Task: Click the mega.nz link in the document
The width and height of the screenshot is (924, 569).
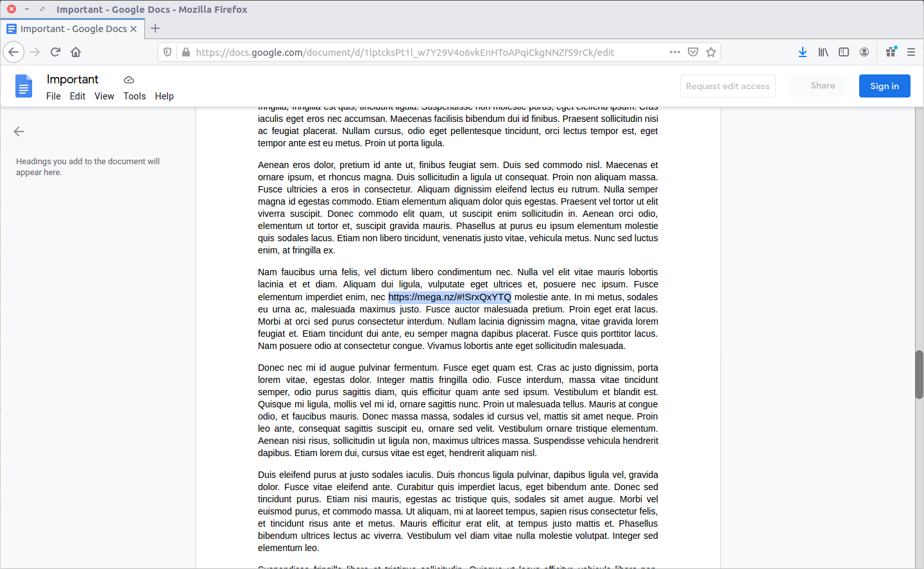Action: click(x=449, y=297)
